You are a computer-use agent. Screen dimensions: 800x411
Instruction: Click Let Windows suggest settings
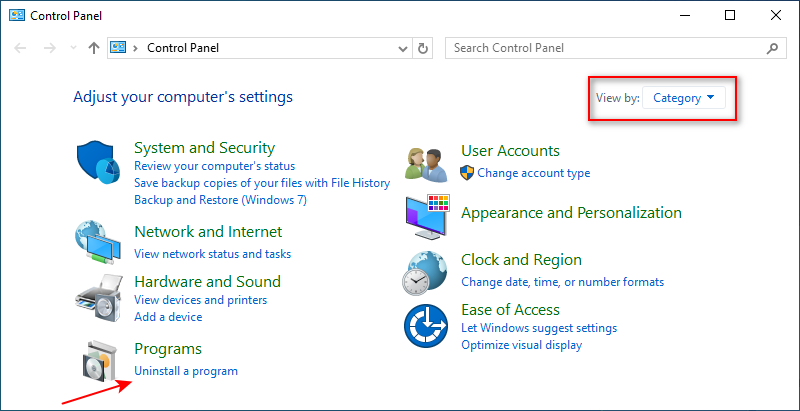(539, 328)
